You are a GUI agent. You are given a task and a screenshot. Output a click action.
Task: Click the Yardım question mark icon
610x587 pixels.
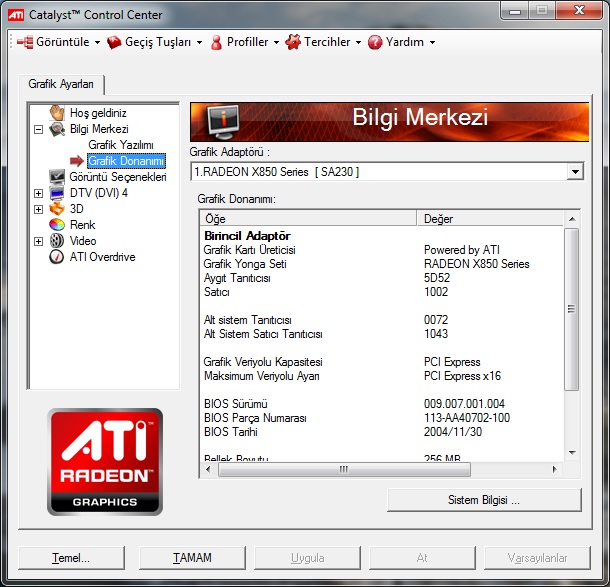click(x=375, y=42)
